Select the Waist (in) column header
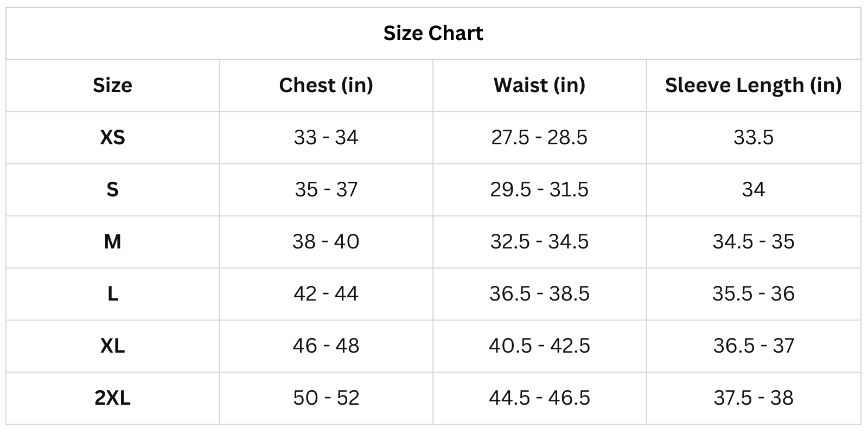Screen dimensions: 868x434 pyautogui.click(x=539, y=86)
